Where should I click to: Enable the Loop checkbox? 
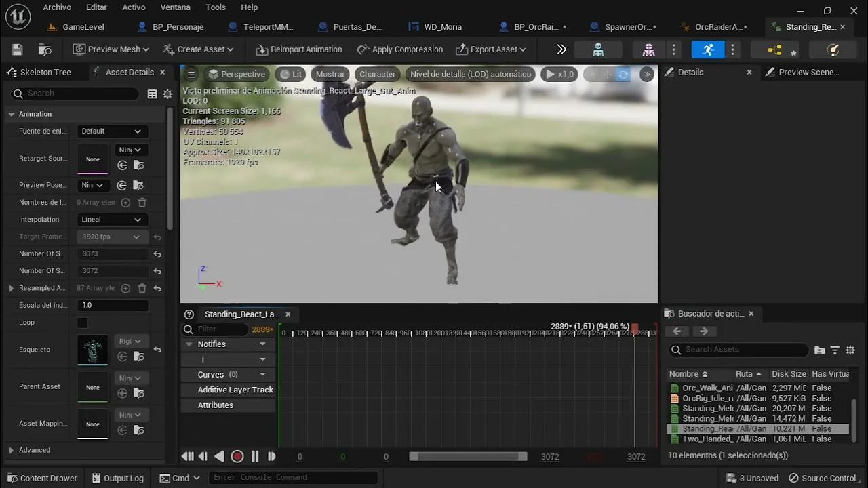click(82, 323)
